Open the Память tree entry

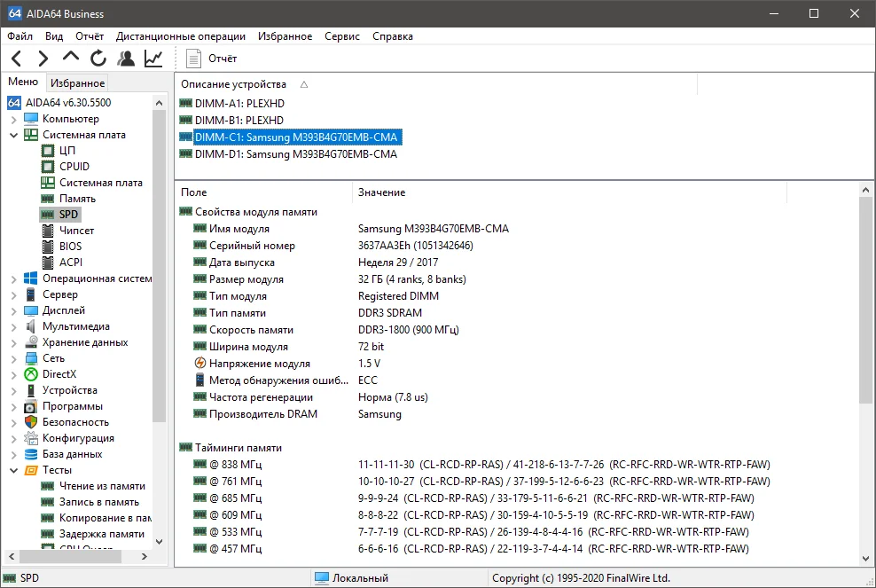77,199
